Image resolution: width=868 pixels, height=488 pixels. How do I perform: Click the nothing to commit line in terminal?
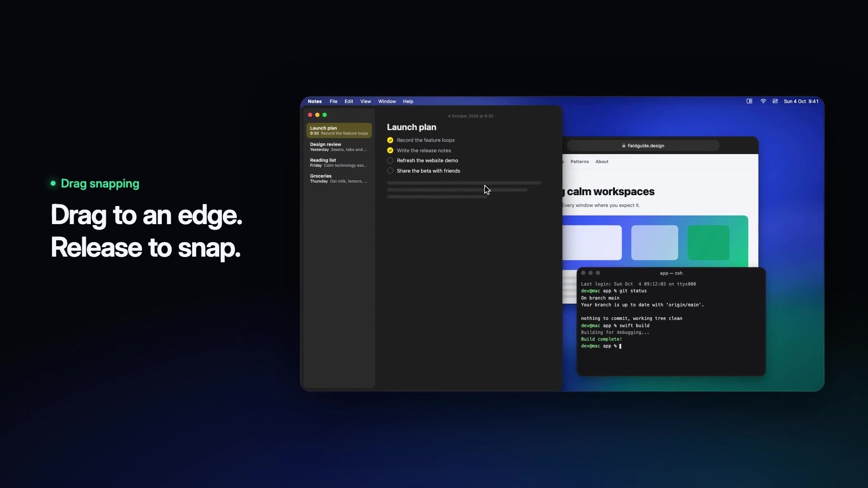632,319
